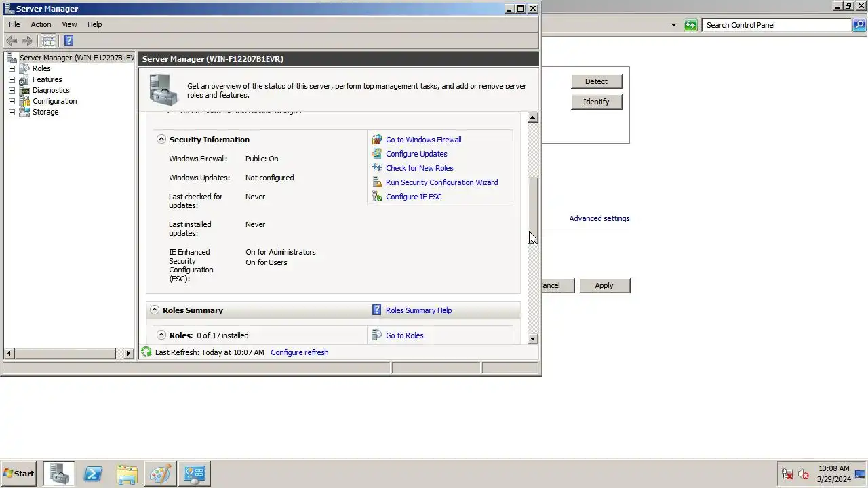Click the Forward arrow in Server Manager toolbar

[27, 41]
